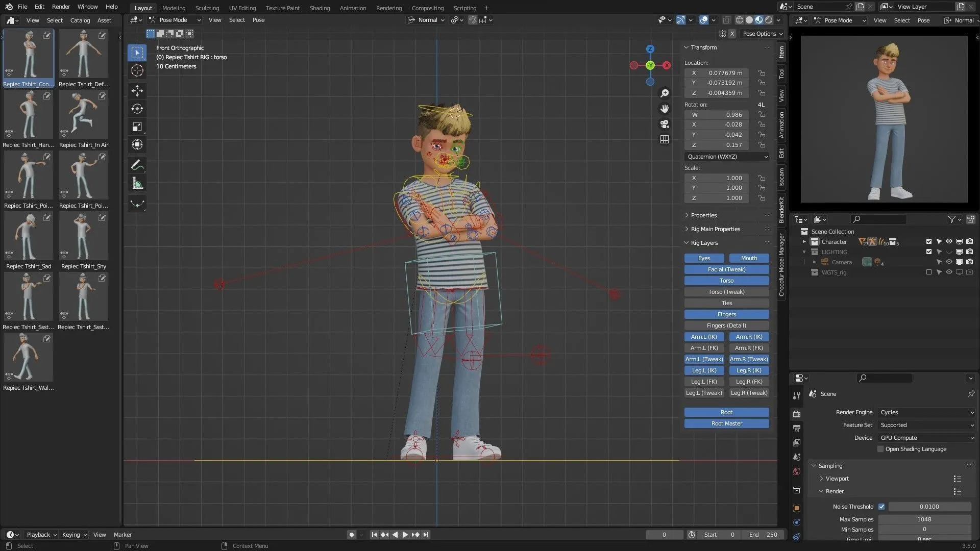Expand the Character collection in the outliner
The image size is (980, 551).
point(804,241)
